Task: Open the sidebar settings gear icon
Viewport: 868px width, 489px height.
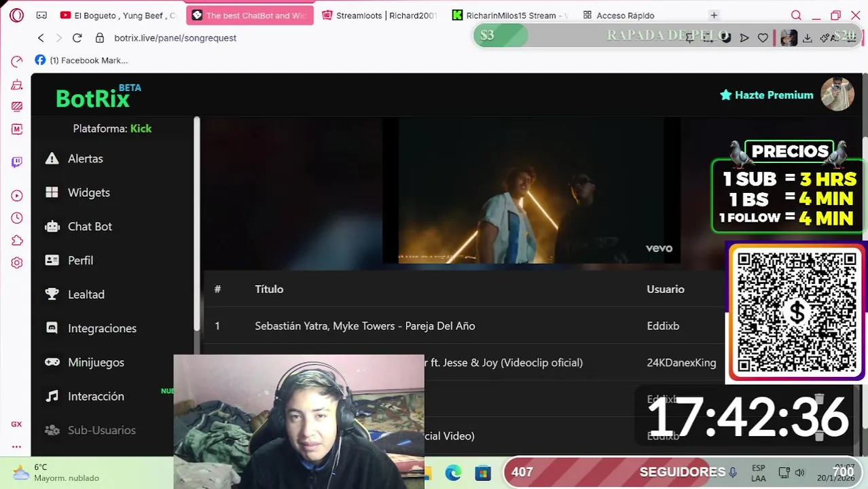Action: (x=17, y=263)
